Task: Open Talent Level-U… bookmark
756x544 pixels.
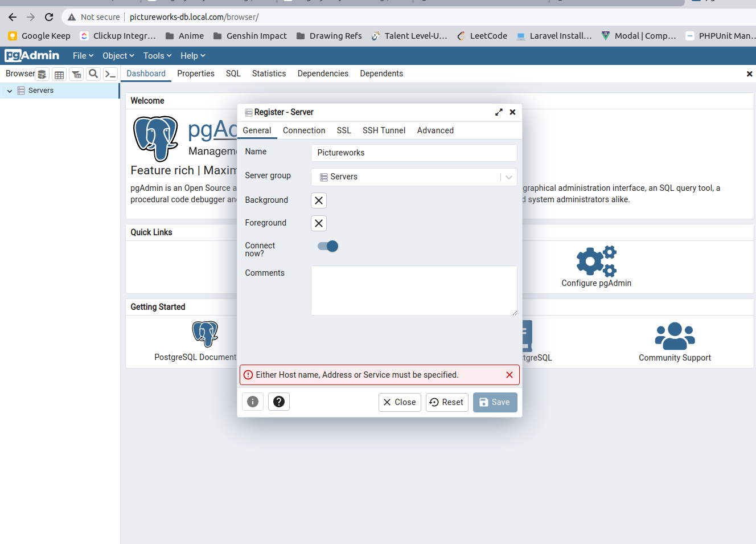Action: [x=409, y=36]
